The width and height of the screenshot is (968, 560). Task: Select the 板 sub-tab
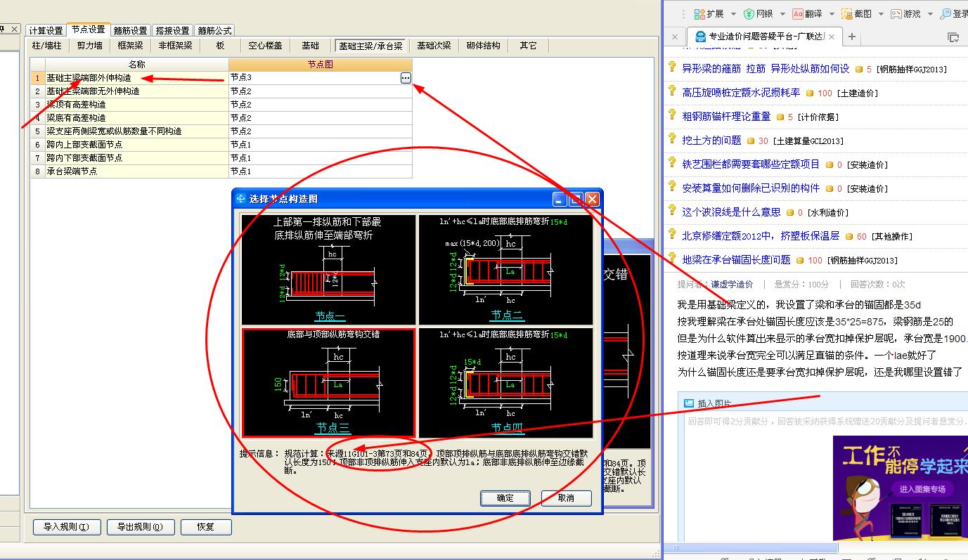(x=221, y=46)
